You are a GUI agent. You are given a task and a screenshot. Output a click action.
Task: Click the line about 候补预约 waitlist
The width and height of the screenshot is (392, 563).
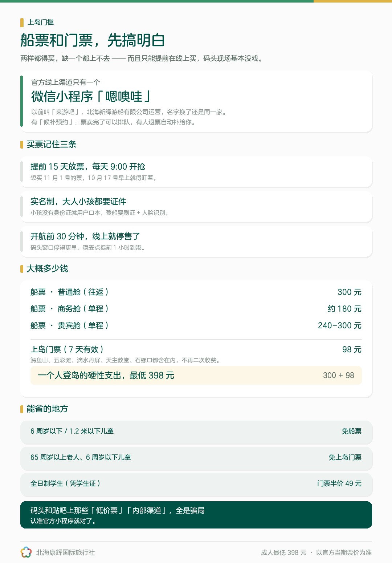click(114, 122)
